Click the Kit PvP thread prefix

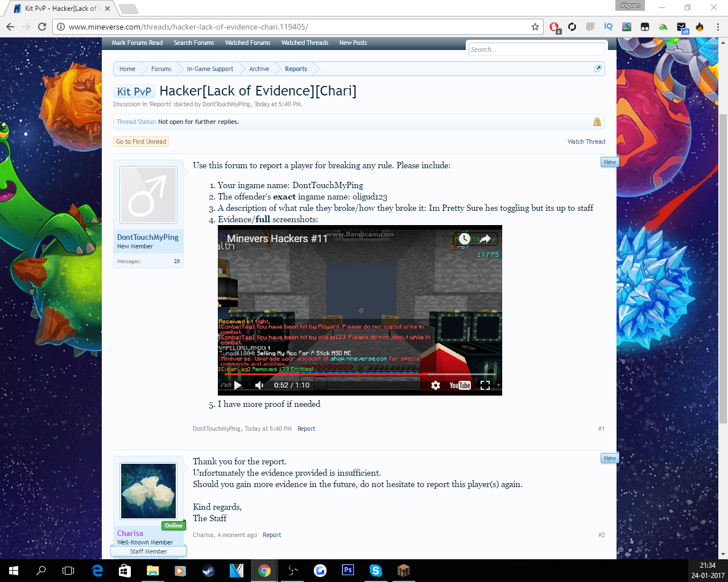point(134,92)
